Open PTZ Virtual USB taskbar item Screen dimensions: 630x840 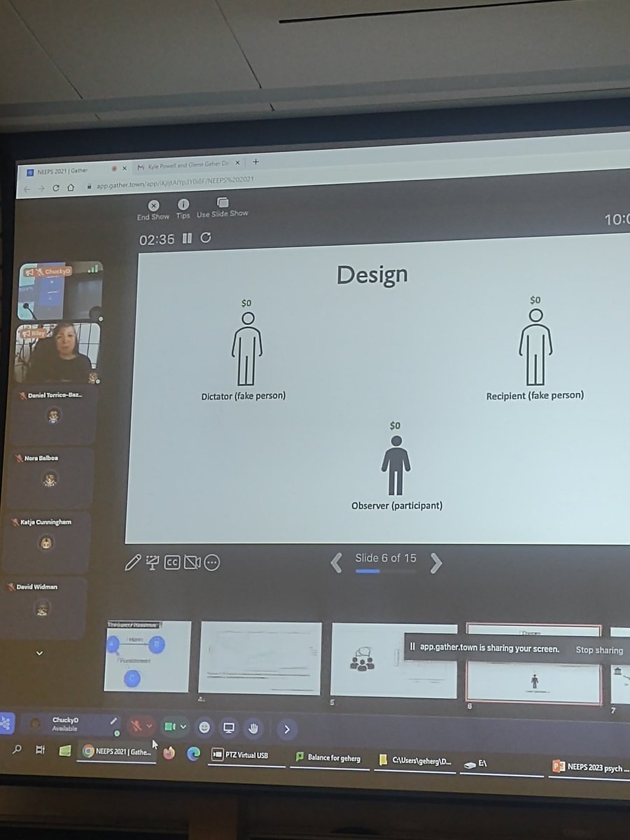pyautogui.click(x=246, y=756)
